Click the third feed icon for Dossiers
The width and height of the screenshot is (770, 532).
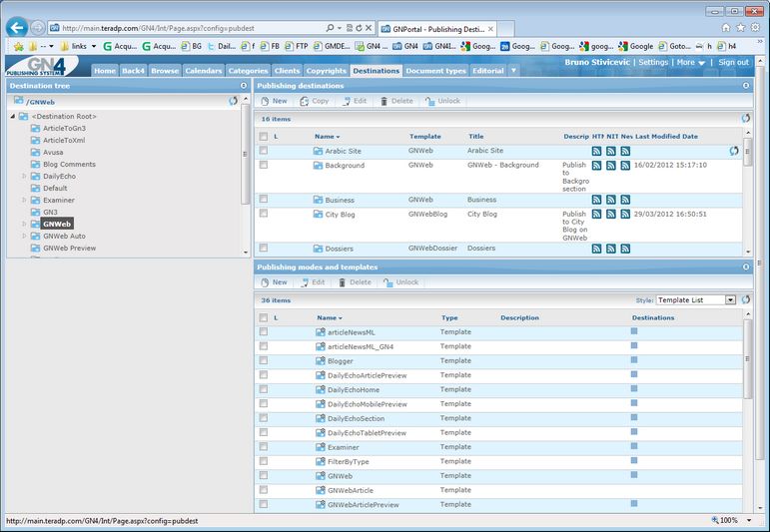[x=625, y=249]
